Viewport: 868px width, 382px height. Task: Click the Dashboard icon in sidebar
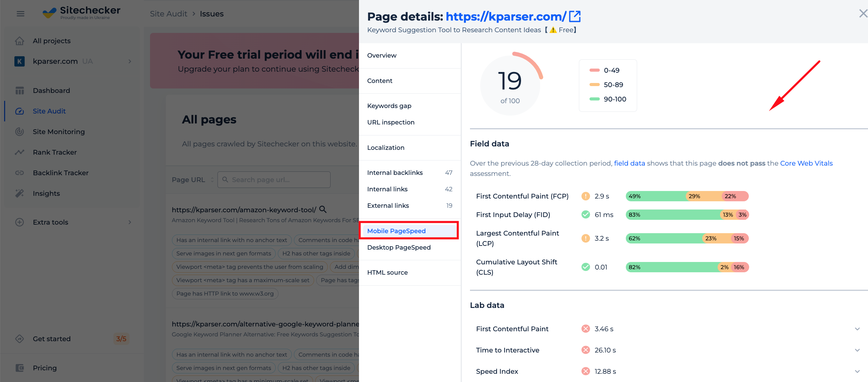click(x=20, y=91)
